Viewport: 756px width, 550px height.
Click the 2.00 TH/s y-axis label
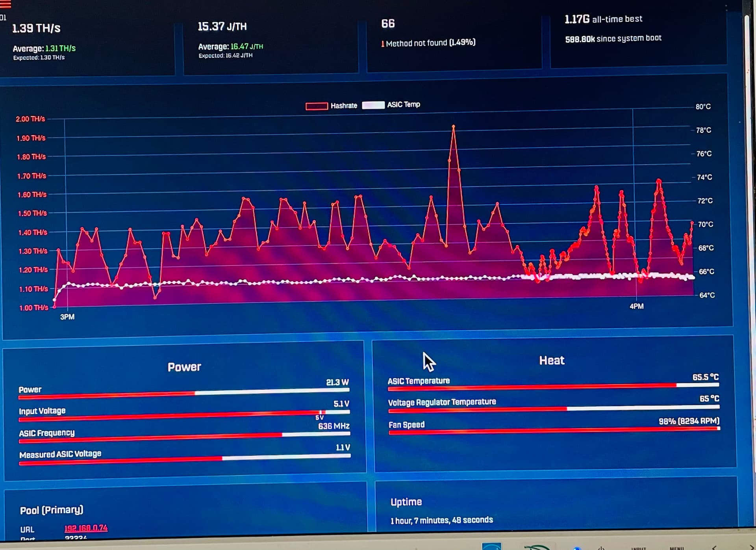click(x=30, y=119)
